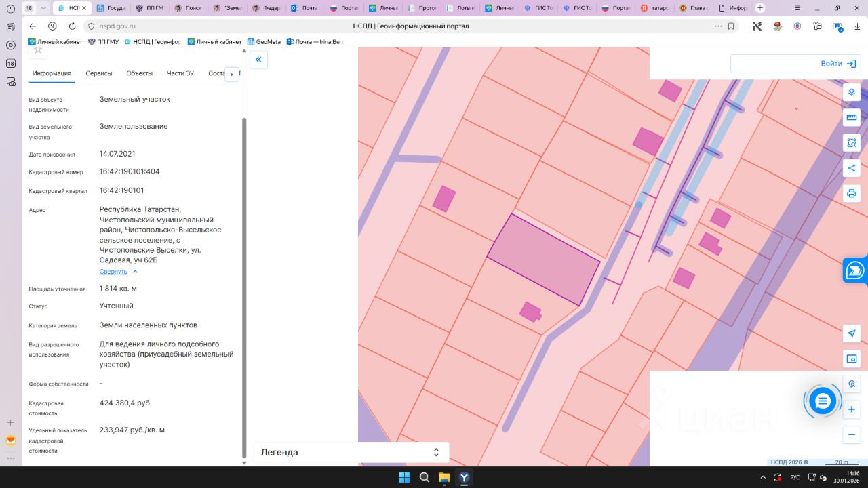Open the map layers panel
This screenshot has width=868, height=488.
click(852, 92)
